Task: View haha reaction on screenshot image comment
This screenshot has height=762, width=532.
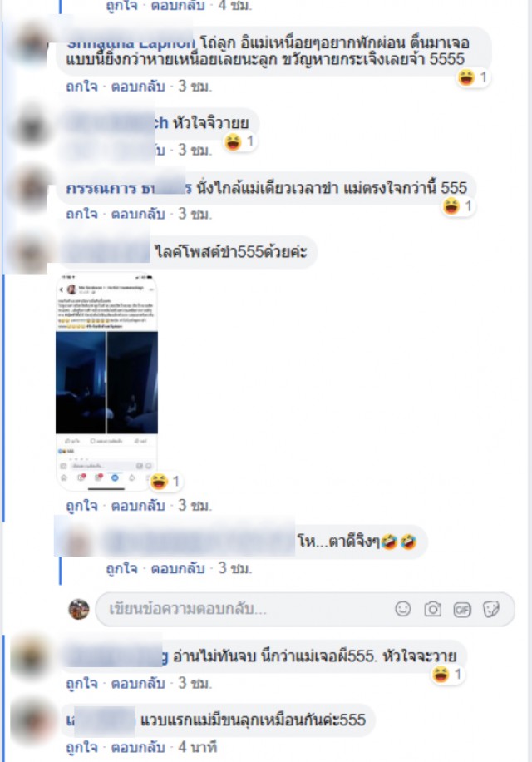Action: pyautogui.click(x=165, y=482)
